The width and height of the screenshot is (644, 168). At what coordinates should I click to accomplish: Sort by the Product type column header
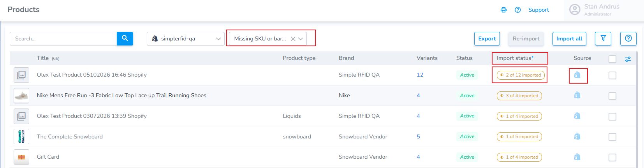[x=299, y=58]
